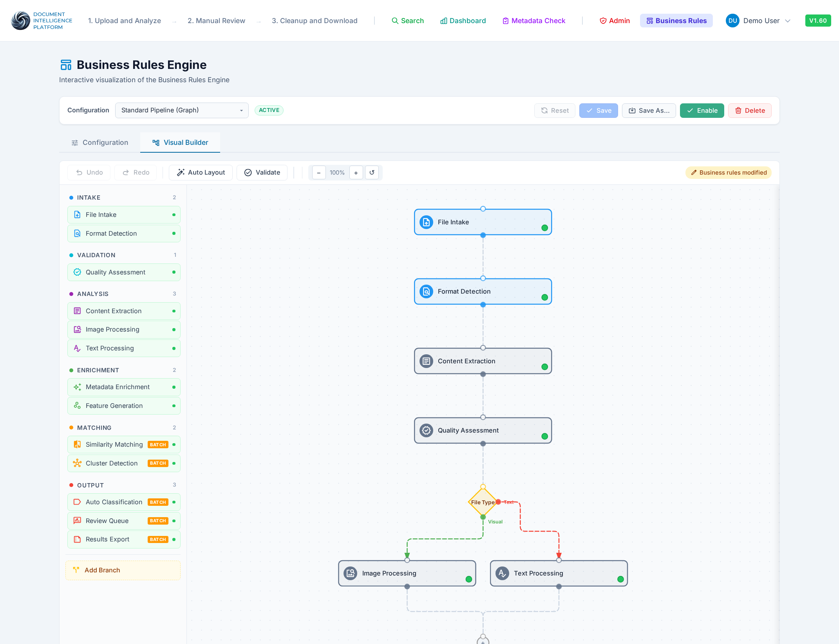Go to step 3 Cleanup and Download

(315, 21)
